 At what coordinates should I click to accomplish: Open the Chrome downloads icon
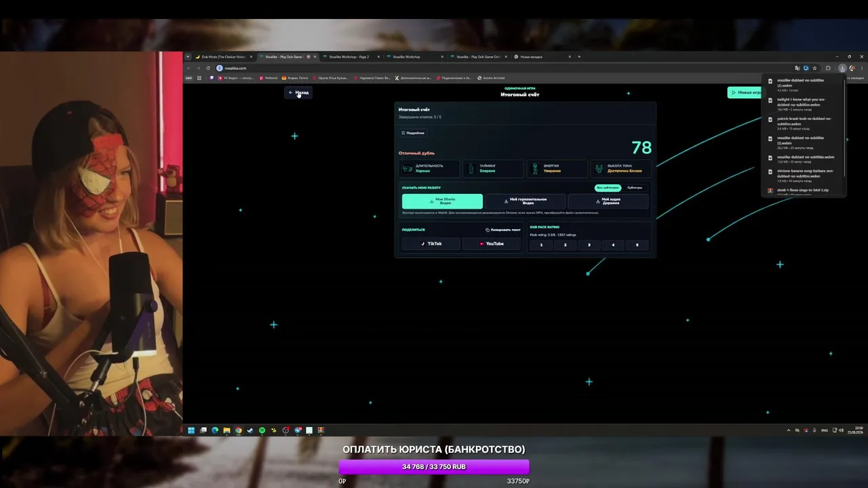[x=842, y=68]
